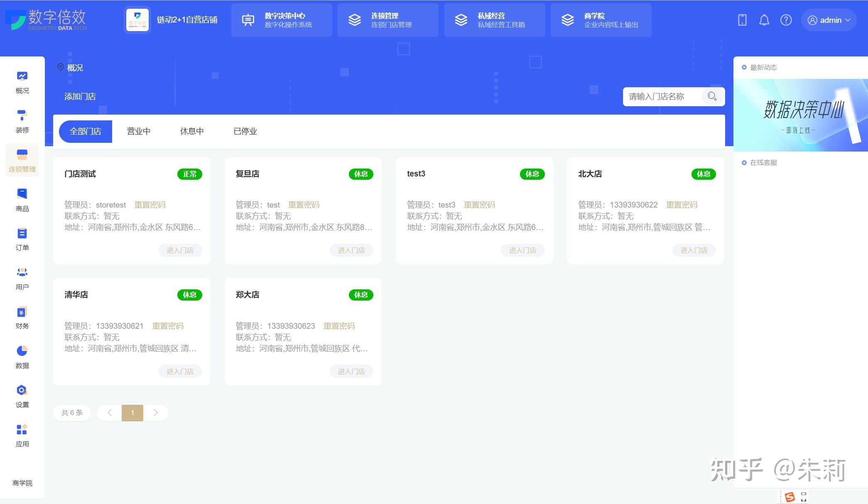Click the mobile phone icon in header

click(742, 20)
